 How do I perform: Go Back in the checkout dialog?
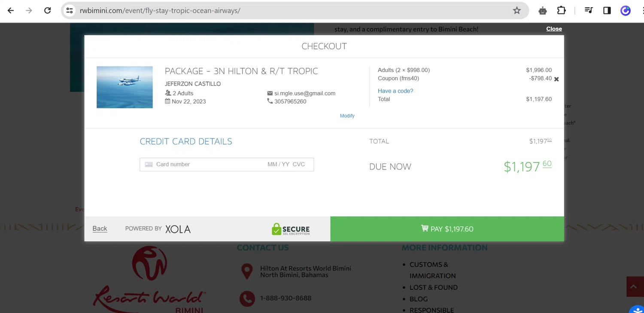coord(100,229)
